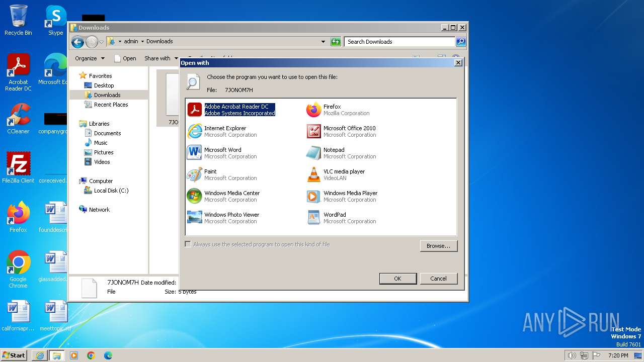Select the CCleaner desktop icon
The height and width of the screenshot is (362, 644).
pos(18,119)
